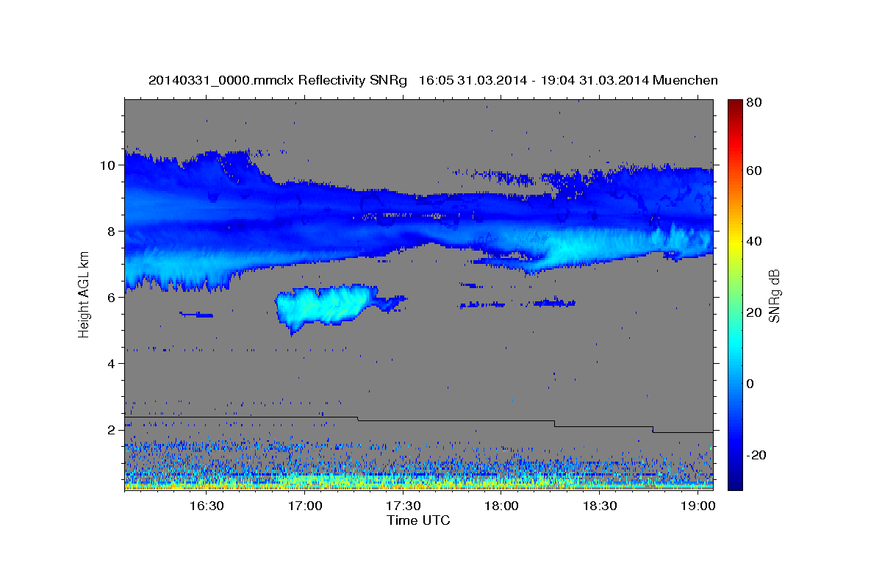Screen dimensions: 882x588
Task: Click the '16:30' time axis label
Action: coord(207,506)
